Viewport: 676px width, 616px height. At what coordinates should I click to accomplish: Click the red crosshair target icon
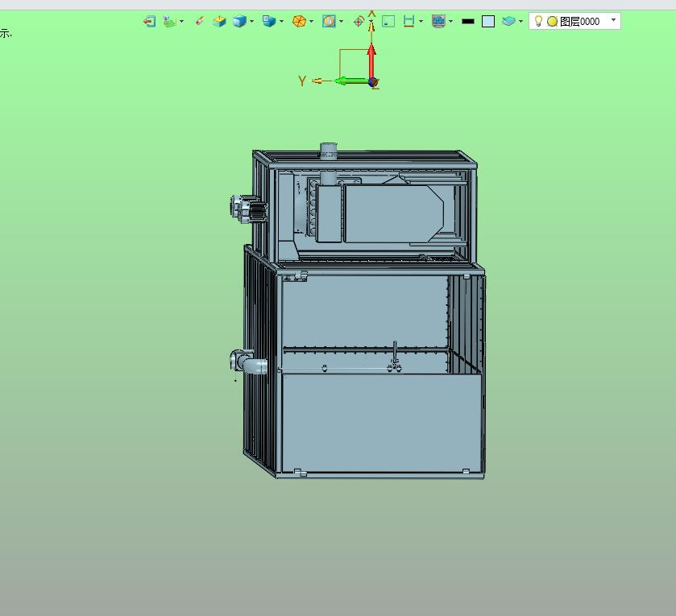coord(359,21)
